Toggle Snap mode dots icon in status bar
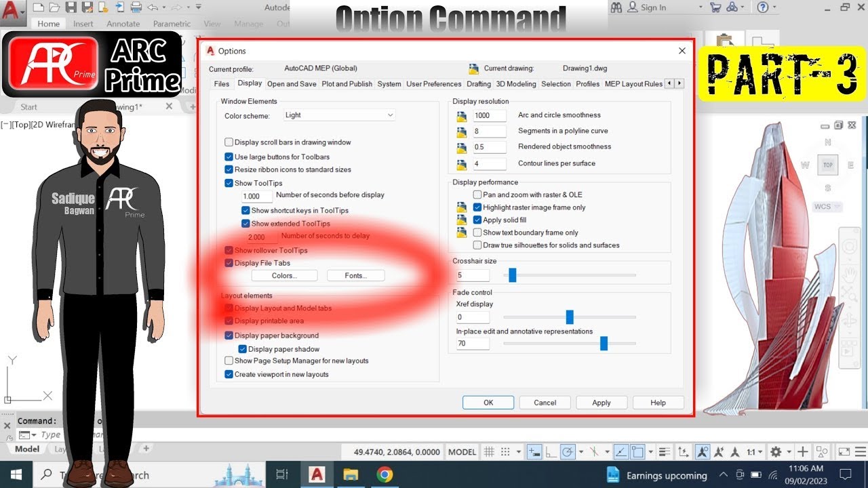Viewport: 868px width, 488px height. pyautogui.click(x=505, y=452)
